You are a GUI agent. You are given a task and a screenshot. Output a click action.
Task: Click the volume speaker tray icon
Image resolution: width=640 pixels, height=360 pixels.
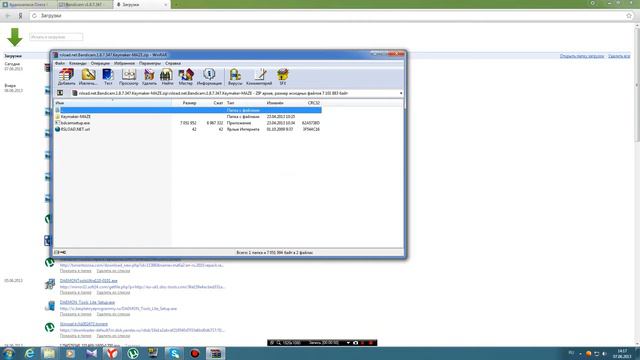pos(604,354)
